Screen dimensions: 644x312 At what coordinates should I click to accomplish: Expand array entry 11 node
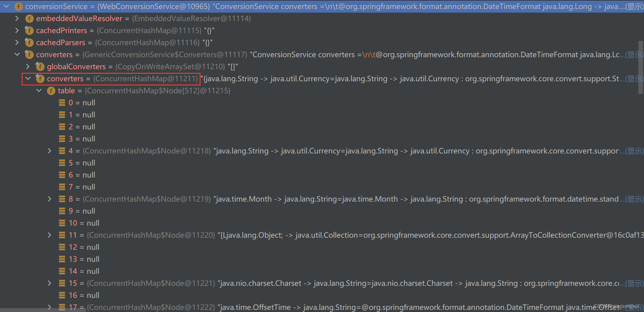50,235
